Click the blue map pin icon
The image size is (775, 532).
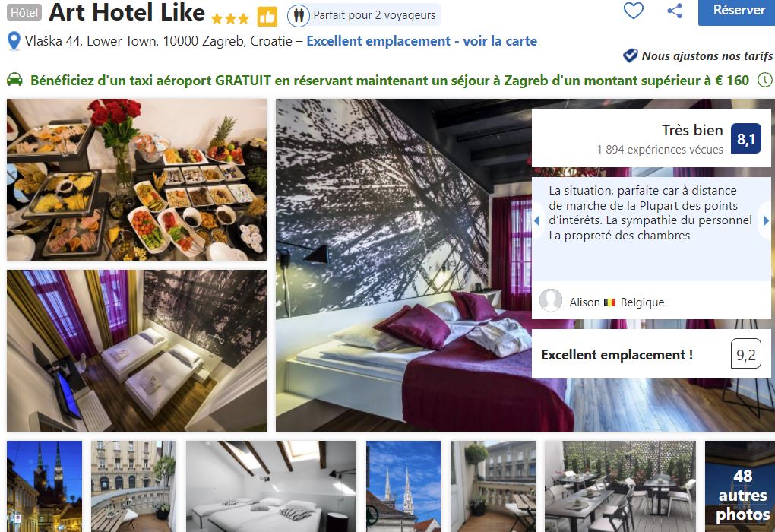point(14,41)
